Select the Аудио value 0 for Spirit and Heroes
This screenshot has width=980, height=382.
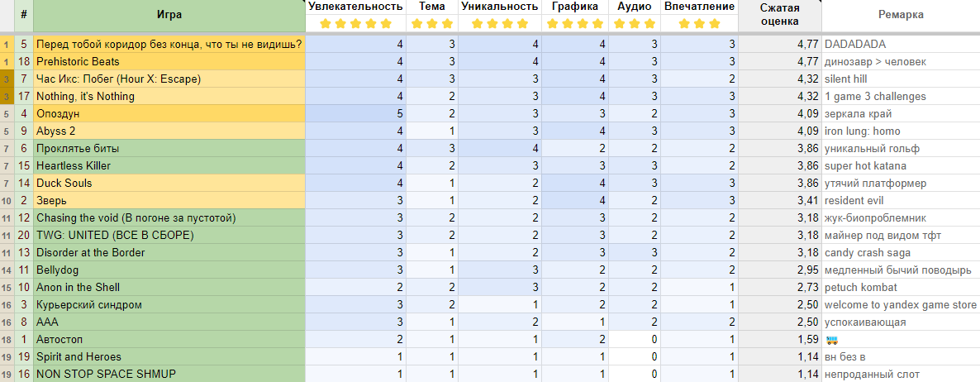pos(635,357)
